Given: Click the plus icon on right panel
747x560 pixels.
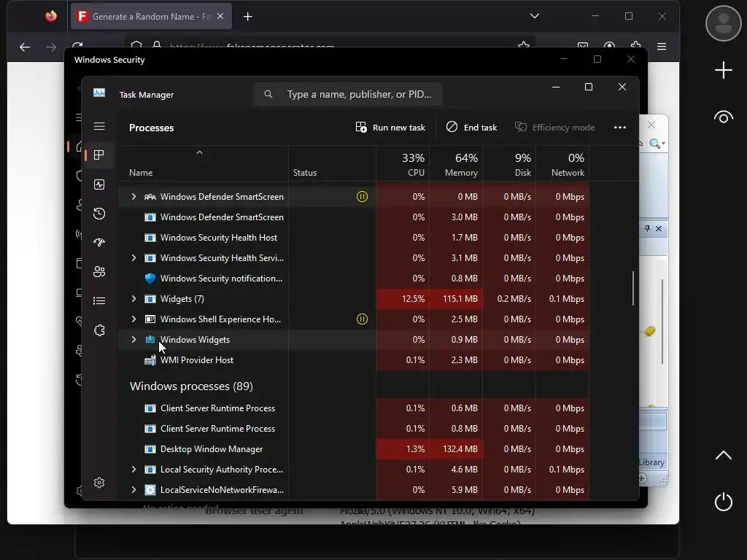Looking at the screenshot, I should [x=723, y=70].
